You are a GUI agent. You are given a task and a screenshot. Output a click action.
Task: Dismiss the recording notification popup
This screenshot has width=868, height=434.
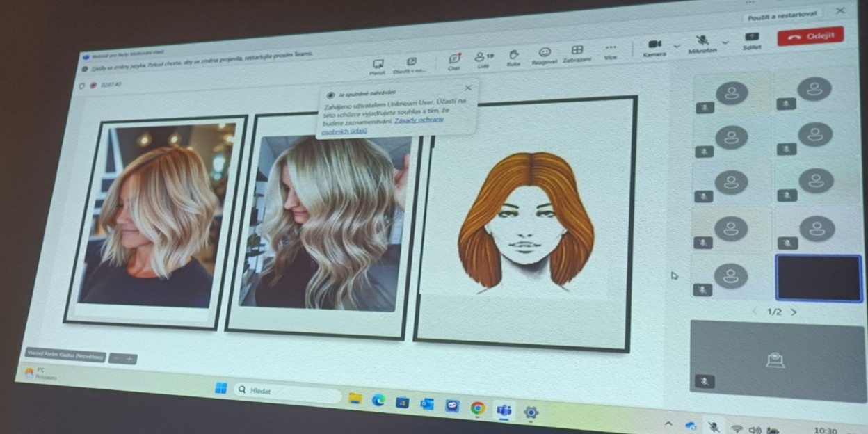(467, 88)
